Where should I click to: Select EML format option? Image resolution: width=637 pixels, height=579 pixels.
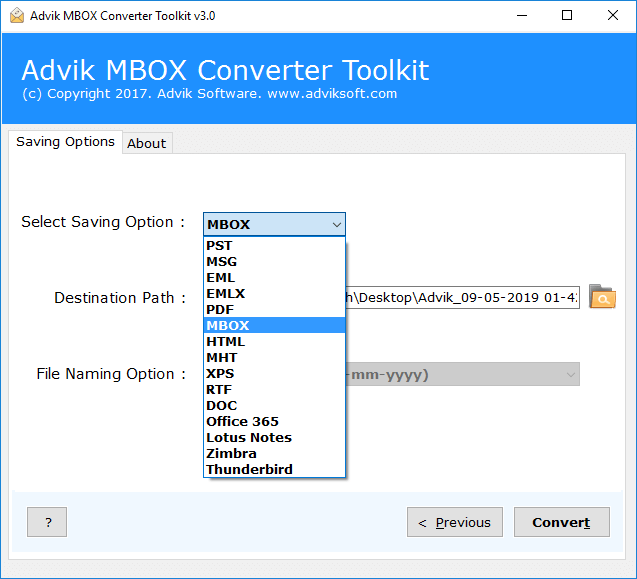[x=274, y=278]
